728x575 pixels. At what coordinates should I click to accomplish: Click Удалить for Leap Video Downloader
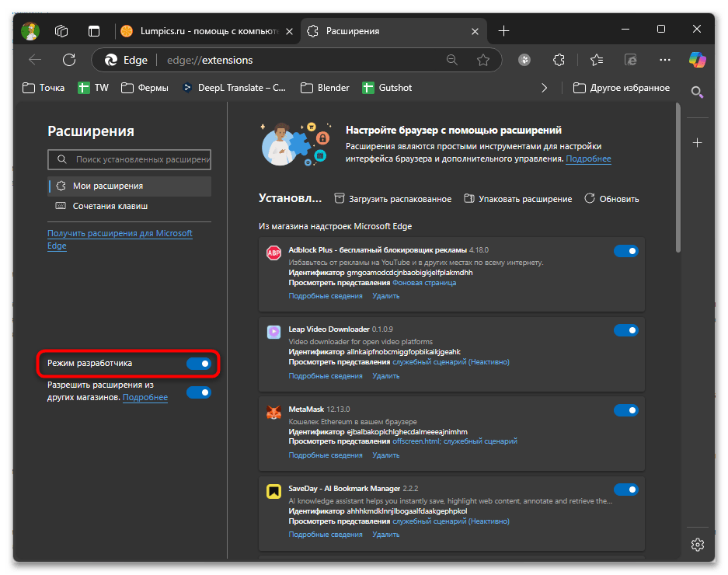point(386,376)
